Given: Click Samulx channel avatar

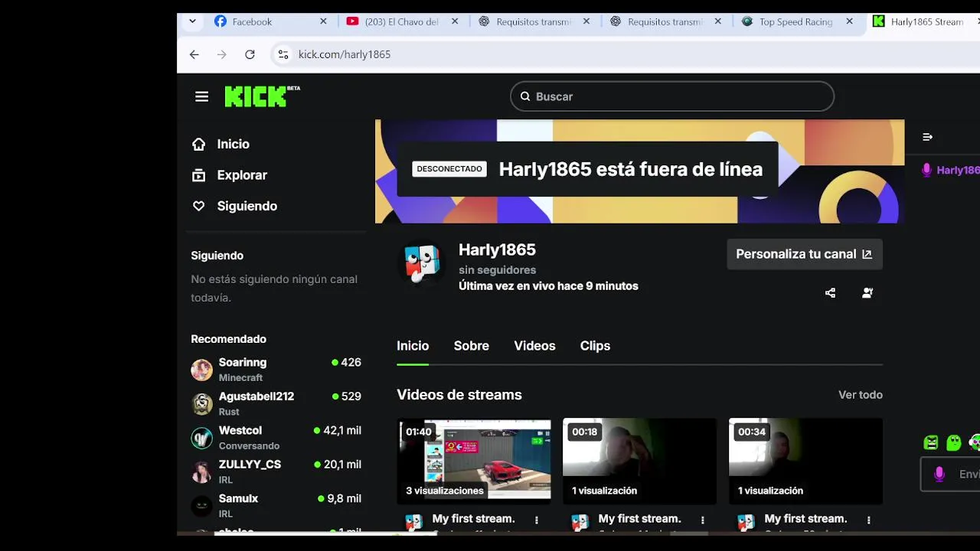Looking at the screenshot, I should [201, 506].
